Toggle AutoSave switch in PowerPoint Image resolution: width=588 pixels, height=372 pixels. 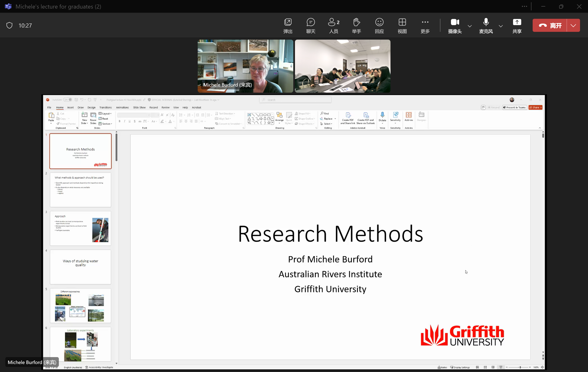pyautogui.click(x=68, y=100)
